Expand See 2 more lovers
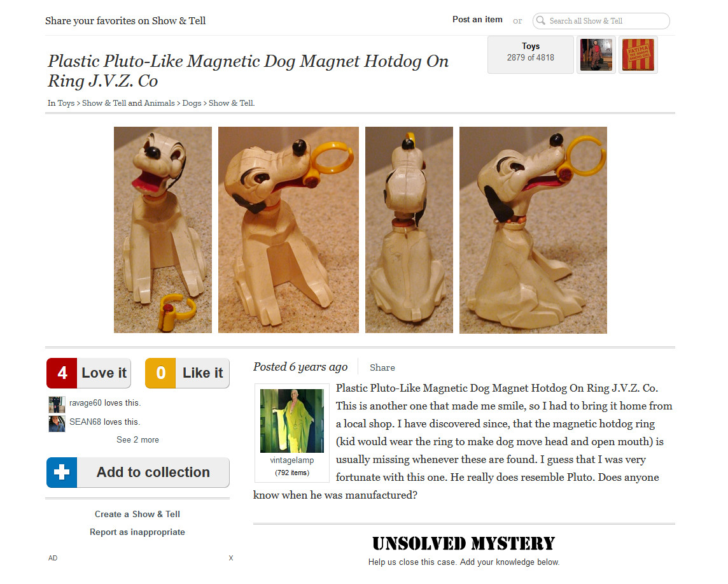Viewport: 728px width, 584px height. 137,440
